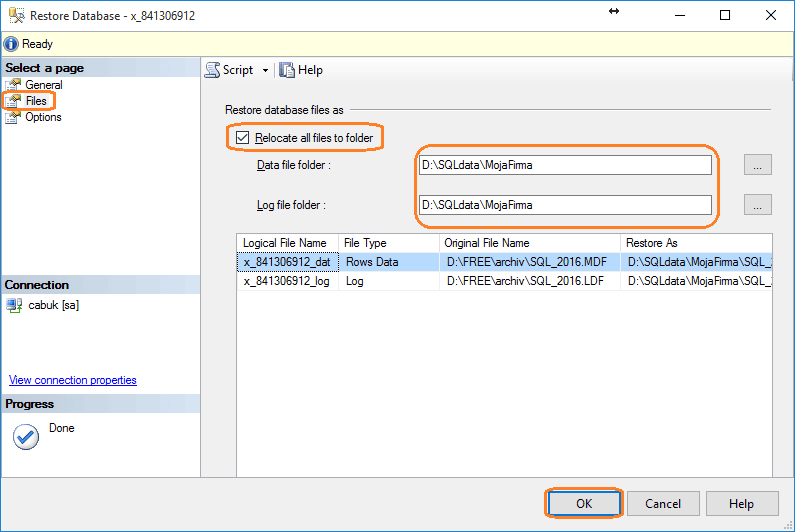
Task: Select the x_841306912_dat row
Action: click(286, 262)
